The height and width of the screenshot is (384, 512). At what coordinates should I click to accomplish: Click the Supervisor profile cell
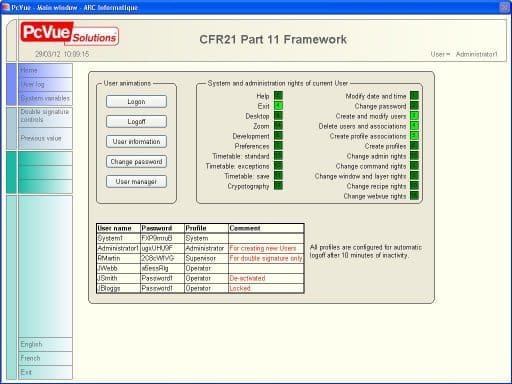click(x=206, y=258)
